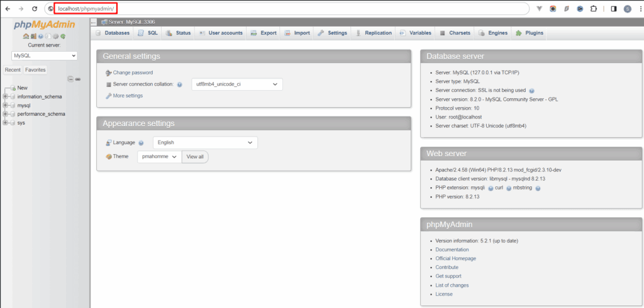Screen dimensions: 644x308
Task: Click the View all themes button
Action: click(x=195, y=157)
